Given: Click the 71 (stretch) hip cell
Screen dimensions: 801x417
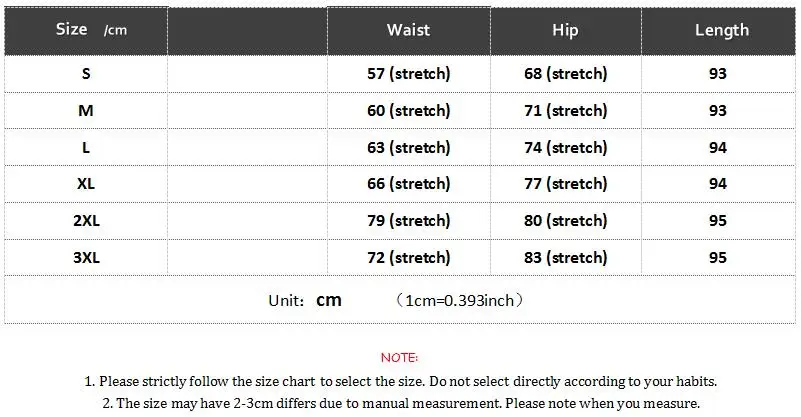Looking at the screenshot, I should click(566, 110).
